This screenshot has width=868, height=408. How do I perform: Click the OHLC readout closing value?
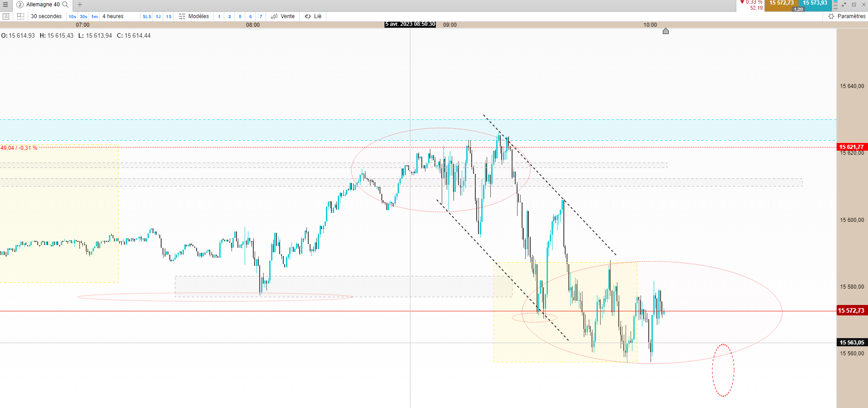pos(138,35)
